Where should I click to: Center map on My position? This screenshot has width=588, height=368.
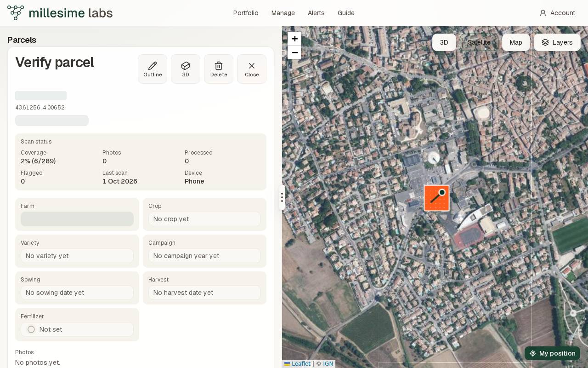click(552, 353)
